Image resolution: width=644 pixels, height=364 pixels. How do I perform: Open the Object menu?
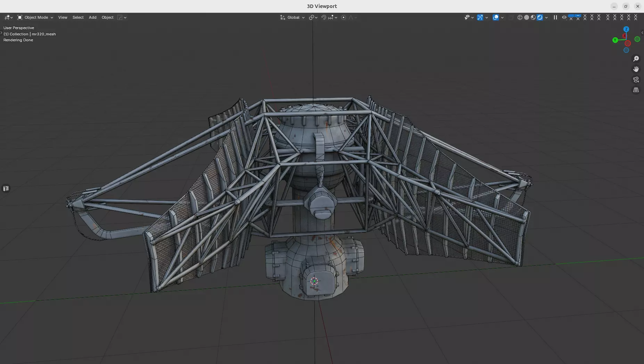click(108, 17)
